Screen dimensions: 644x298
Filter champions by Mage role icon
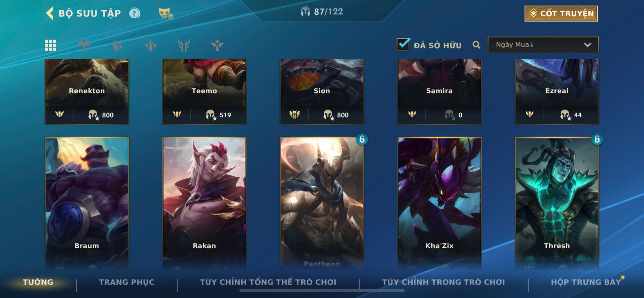tap(150, 45)
